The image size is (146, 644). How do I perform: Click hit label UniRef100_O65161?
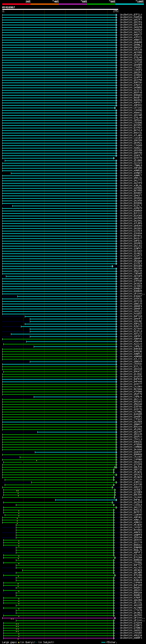tap(131, 120)
